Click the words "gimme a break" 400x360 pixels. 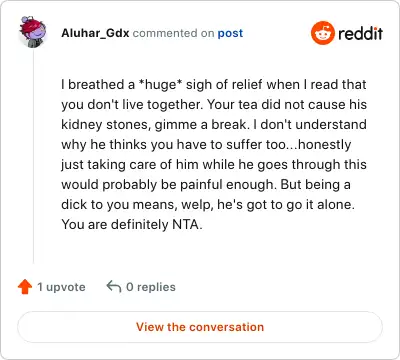[202, 125]
